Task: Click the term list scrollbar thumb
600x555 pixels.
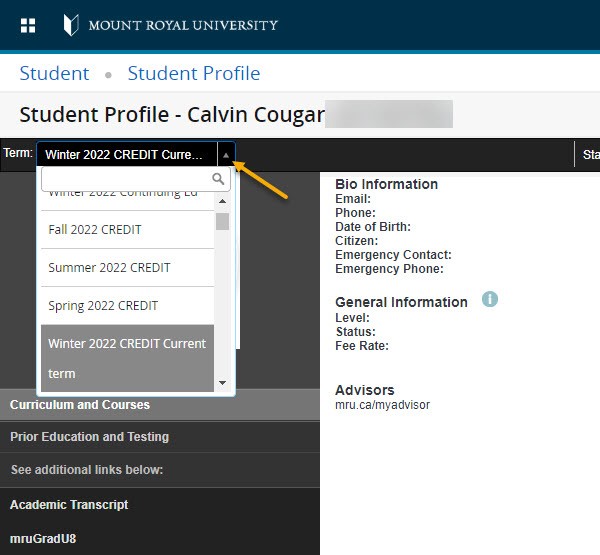Action: coord(222,222)
